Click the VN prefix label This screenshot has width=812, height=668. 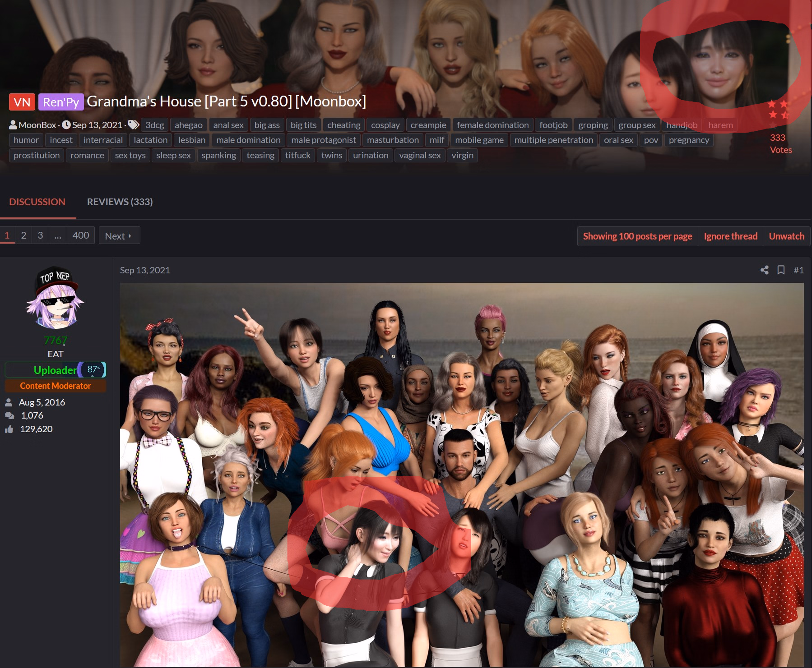click(x=22, y=102)
